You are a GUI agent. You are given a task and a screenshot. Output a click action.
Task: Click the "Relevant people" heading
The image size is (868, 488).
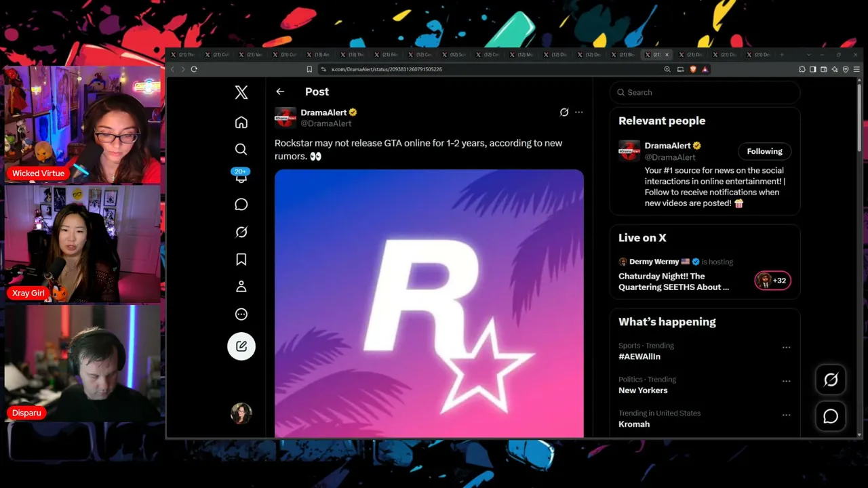(x=662, y=121)
